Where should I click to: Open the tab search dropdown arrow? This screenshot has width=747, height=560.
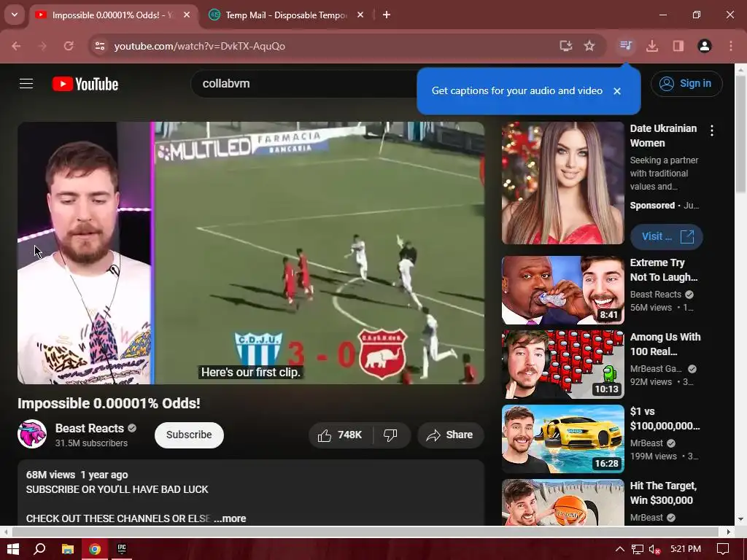coord(15,15)
